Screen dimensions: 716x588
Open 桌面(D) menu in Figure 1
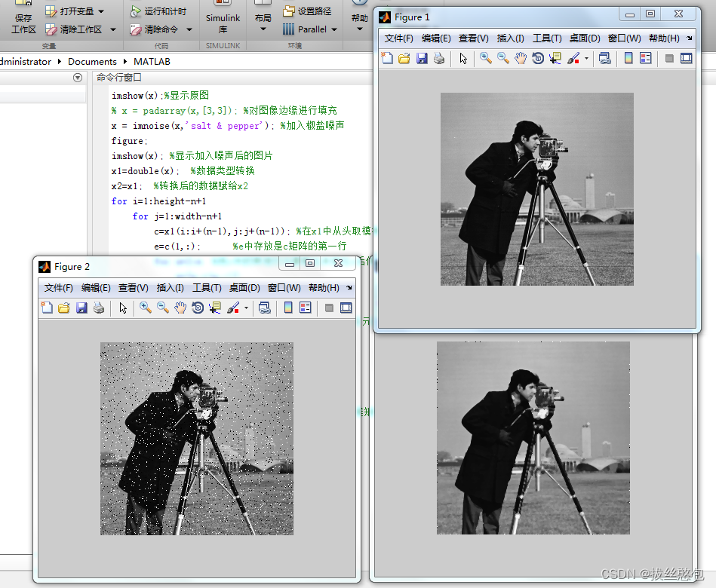coord(585,38)
